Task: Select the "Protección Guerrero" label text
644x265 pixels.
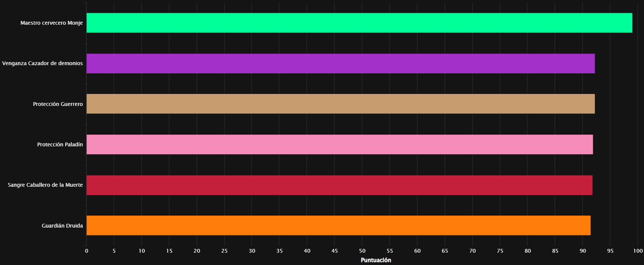Action: [58, 104]
